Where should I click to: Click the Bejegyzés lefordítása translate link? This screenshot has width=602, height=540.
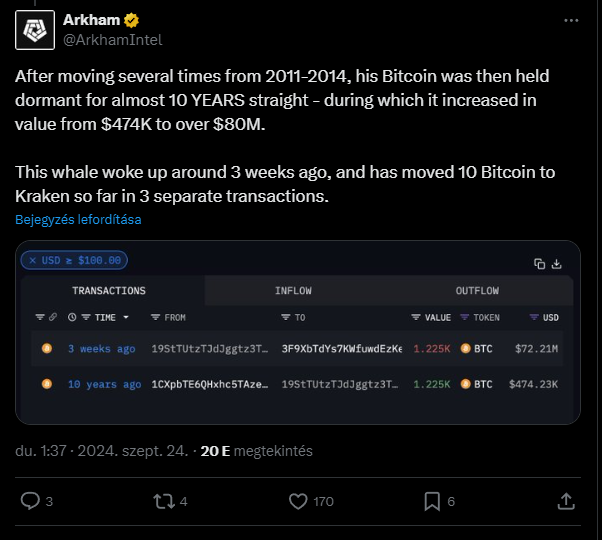coord(78,220)
